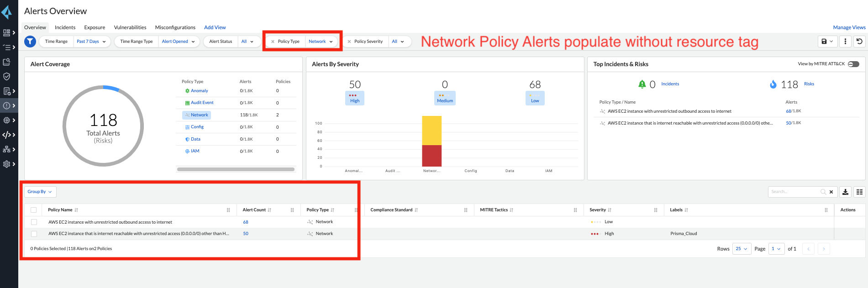The height and width of the screenshot is (288, 868).
Task: Focus the table Search input field
Action: pyautogui.click(x=796, y=192)
